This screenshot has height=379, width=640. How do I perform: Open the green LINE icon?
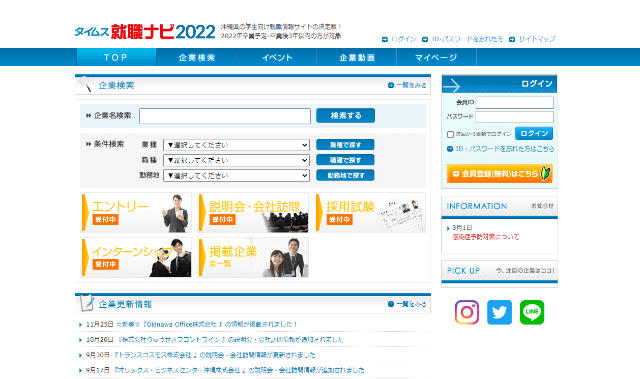click(x=532, y=313)
